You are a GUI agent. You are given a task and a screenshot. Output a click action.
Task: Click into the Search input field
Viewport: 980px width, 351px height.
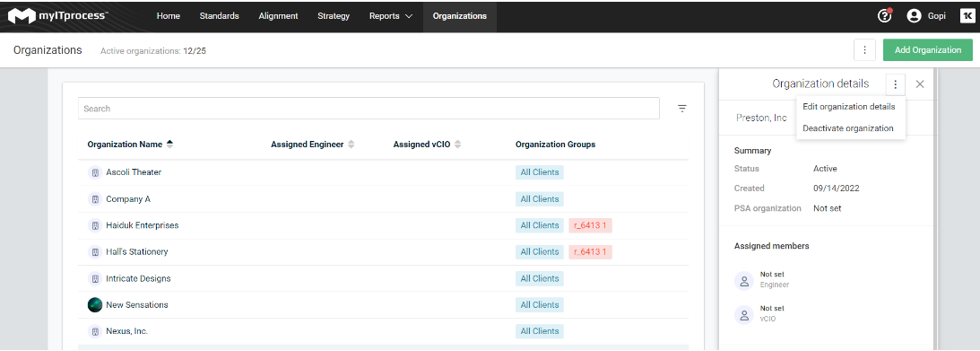point(369,109)
